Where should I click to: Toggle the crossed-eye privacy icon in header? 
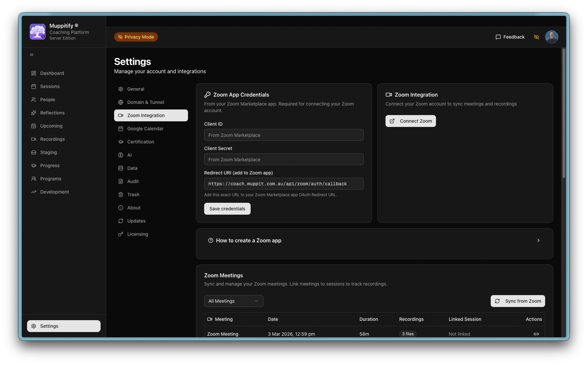[536, 37]
